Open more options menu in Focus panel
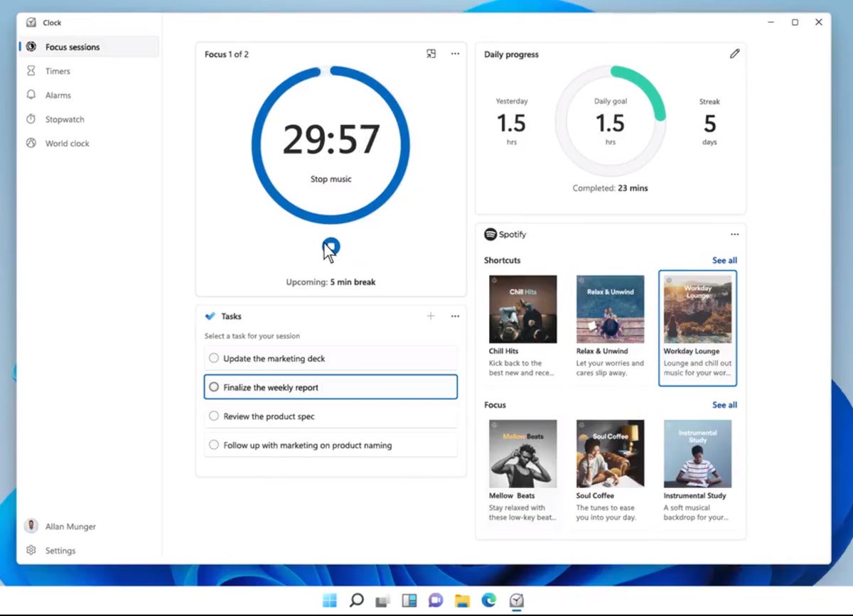The height and width of the screenshot is (616, 853). (x=455, y=54)
